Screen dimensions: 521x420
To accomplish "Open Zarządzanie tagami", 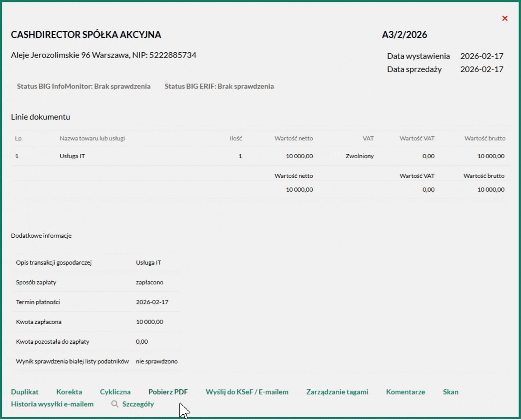I will click(337, 392).
